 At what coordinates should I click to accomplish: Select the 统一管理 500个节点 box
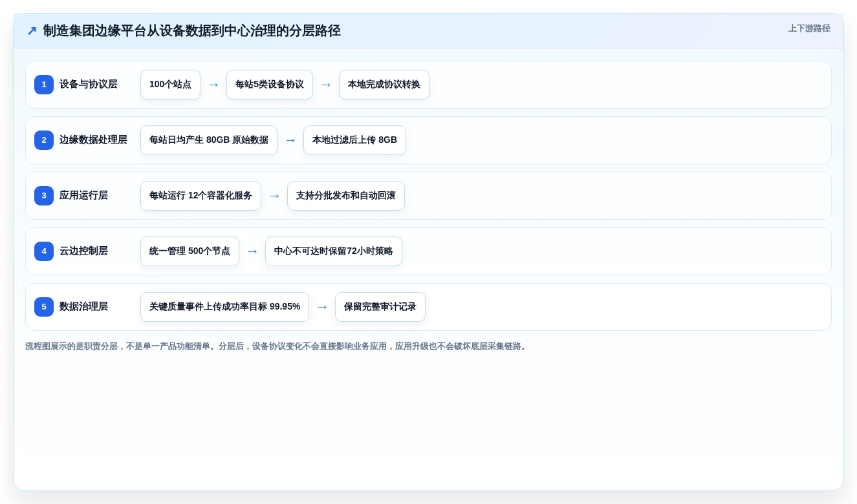coord(190,251)
